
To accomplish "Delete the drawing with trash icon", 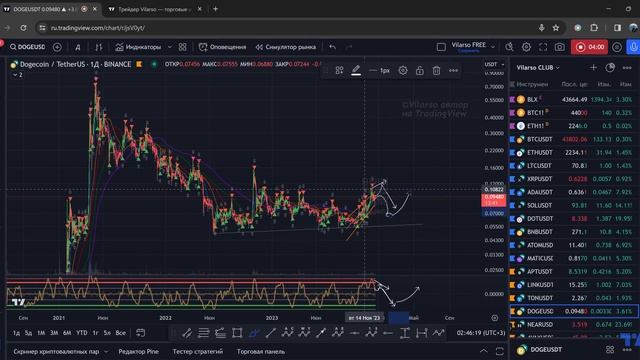I will 436,70.
